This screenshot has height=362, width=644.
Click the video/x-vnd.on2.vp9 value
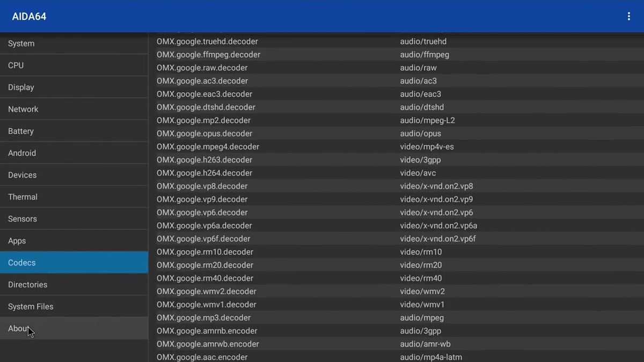(436, 199)
